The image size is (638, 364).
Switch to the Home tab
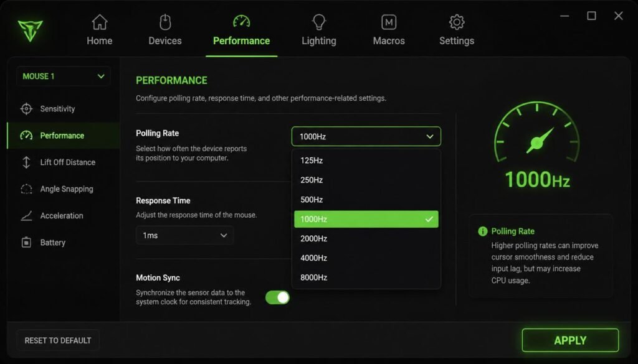click(99, 30)
